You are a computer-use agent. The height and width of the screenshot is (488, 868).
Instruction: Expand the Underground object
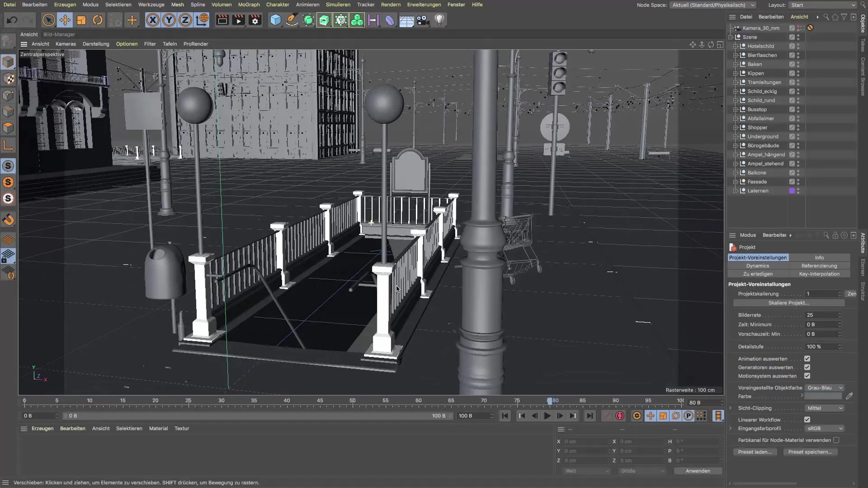tap(736, 136)
